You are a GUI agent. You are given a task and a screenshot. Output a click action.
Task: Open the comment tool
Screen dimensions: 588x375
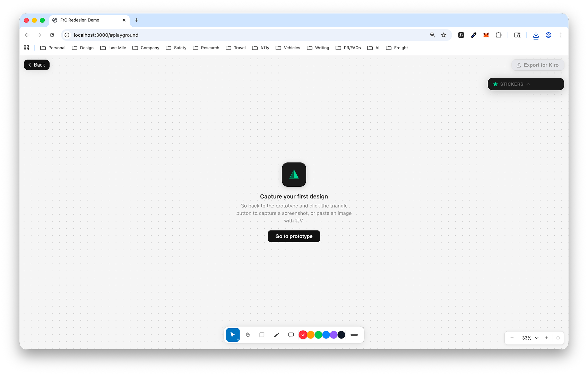point(291,334)
